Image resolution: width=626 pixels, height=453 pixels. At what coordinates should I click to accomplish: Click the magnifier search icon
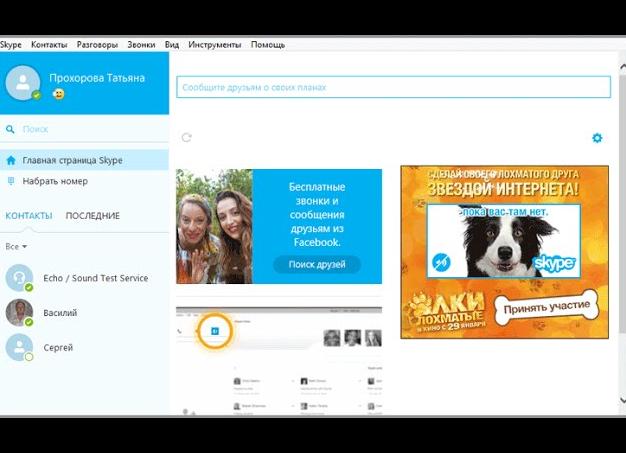point(10,129)
